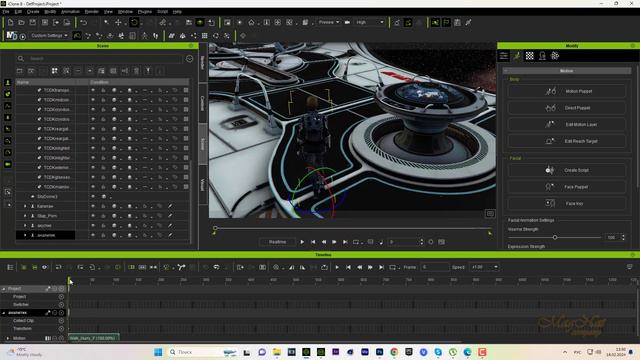
Task: Open Photoshop from the taskbar
Action: tap(379, 352)
